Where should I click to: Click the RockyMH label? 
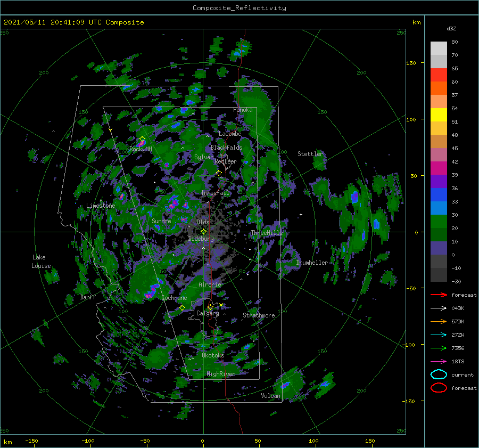pos(141,149)
